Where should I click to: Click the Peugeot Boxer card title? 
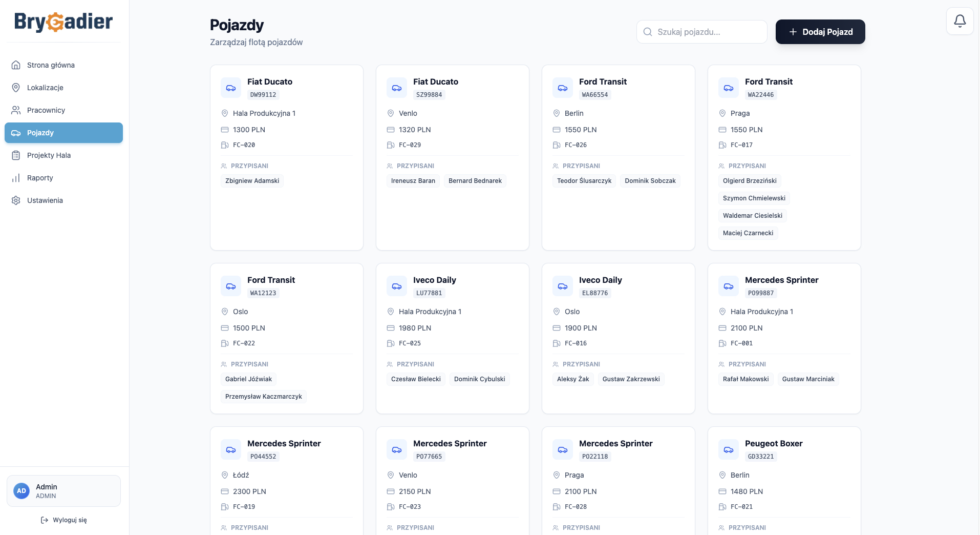(x=774, y=443)
